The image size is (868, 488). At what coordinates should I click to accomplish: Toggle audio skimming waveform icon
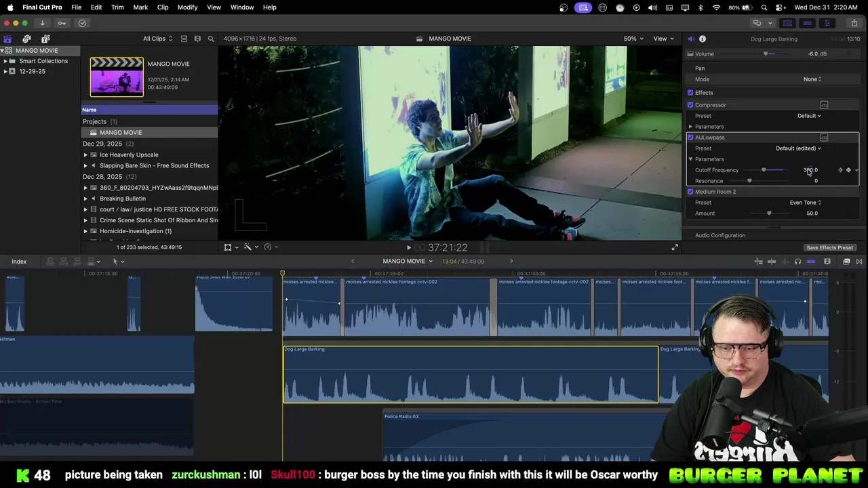(785, 262)
